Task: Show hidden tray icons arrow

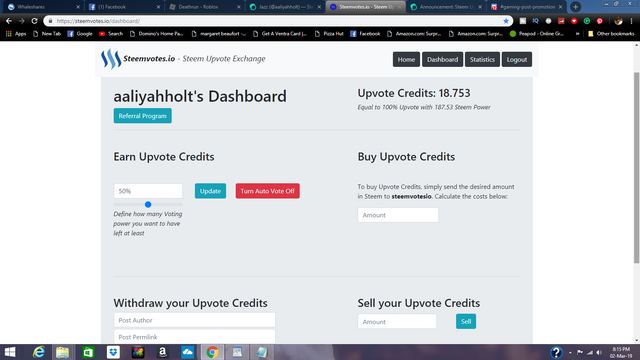Action: [x=570, y=352]
